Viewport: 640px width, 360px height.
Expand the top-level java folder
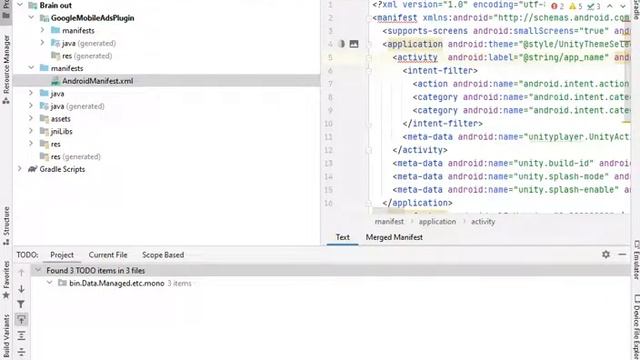coord(31,93)
